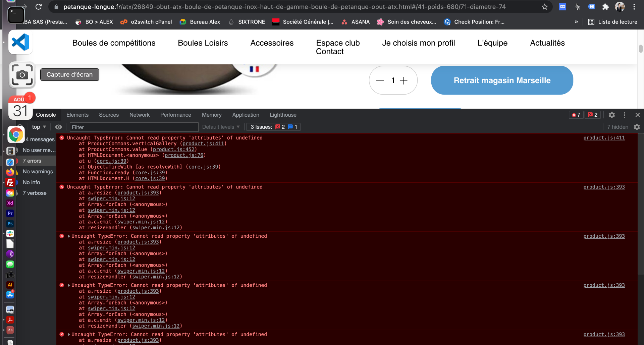Viewport: 644px width, 345px height.
Task: Click the red 7 errors counter badge
Action: tap(576, 115)
